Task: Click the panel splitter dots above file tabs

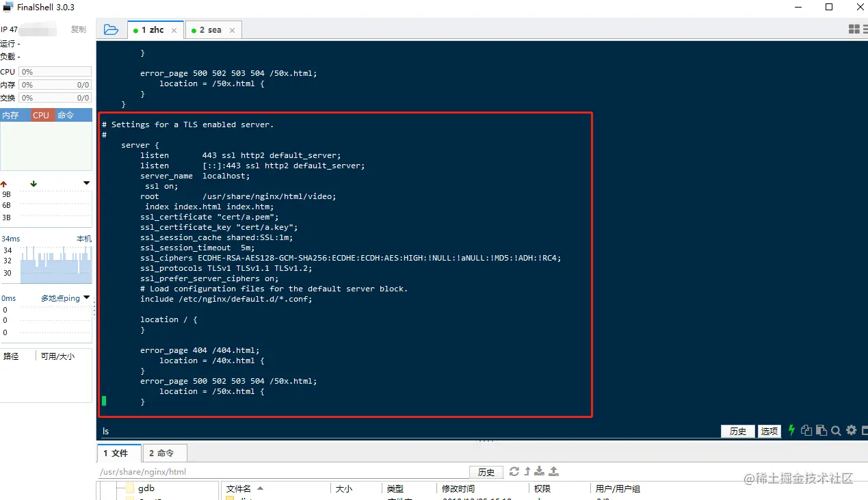Action: coord(484,440)
